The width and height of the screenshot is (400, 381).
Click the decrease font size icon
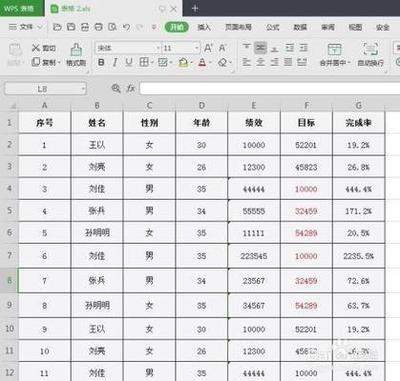[222, 48]
